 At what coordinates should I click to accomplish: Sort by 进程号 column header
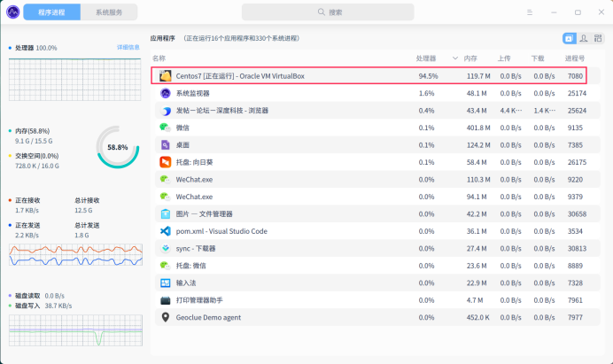575,58
